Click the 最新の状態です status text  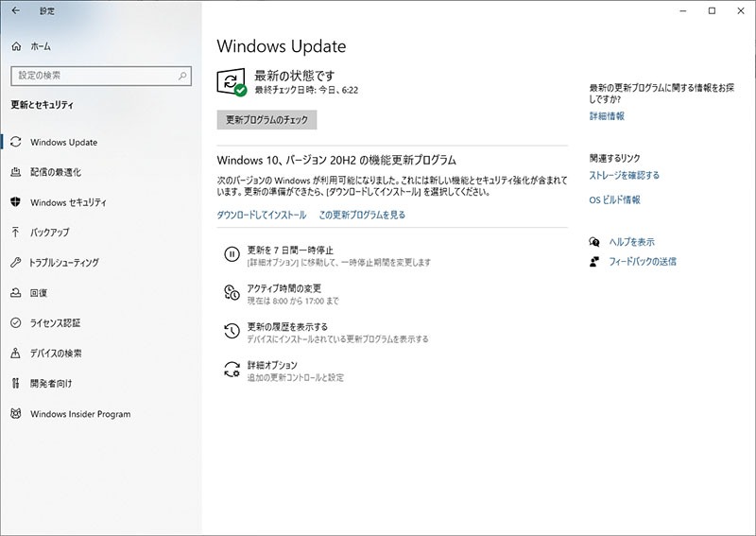point(294,76)
